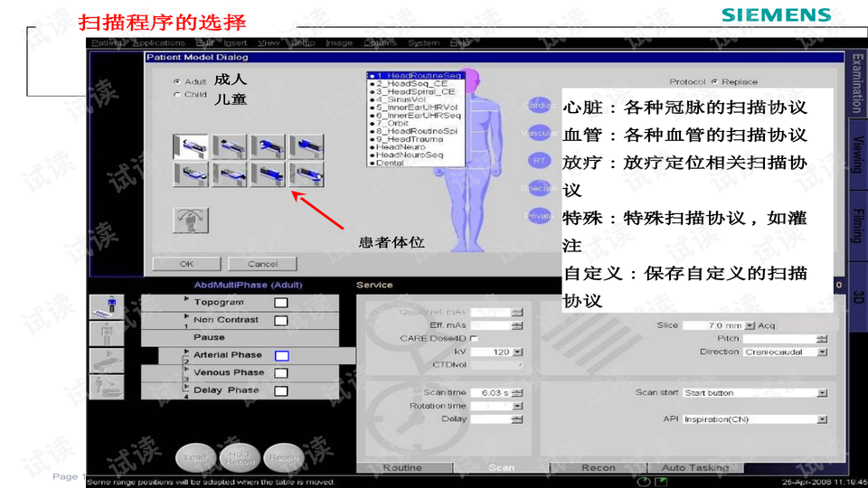Open the Slice dropdown showing 7.0 mm

[x=750, y=325]
